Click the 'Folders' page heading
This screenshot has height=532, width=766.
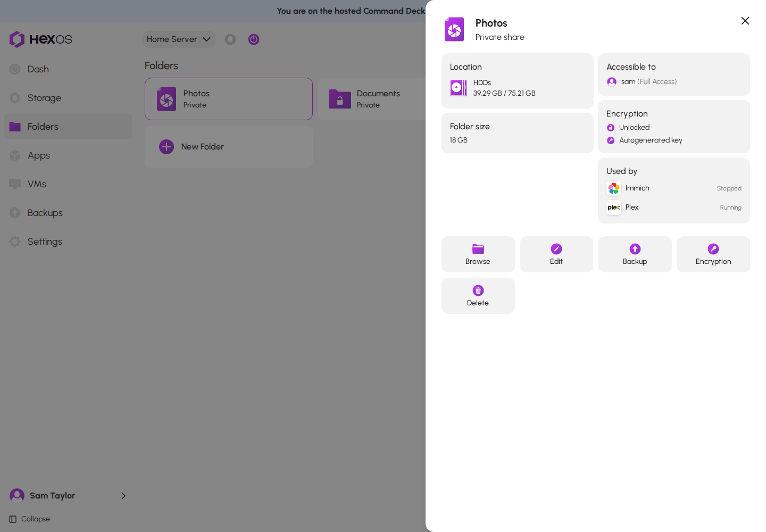161,65
